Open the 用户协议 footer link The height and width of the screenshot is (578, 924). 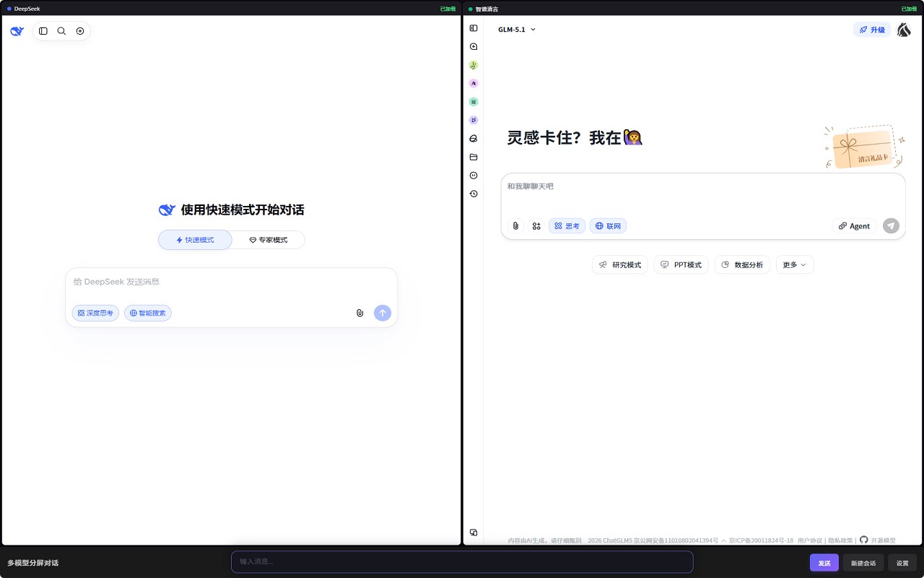810,540
